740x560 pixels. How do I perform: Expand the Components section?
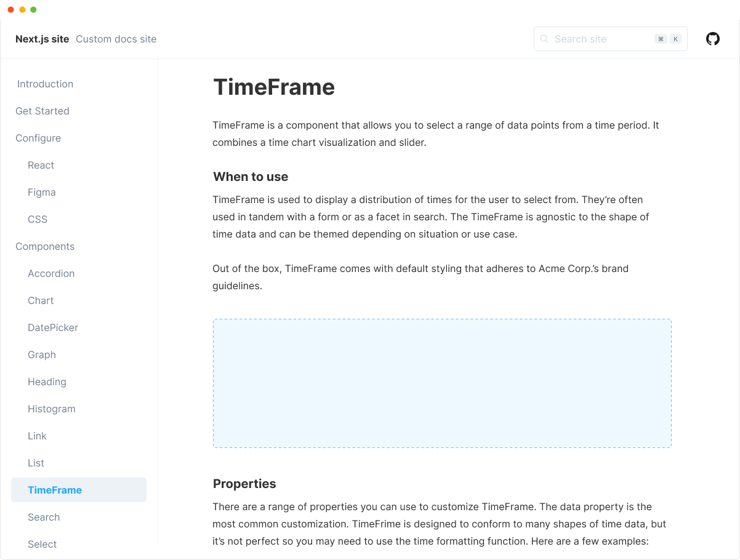click(45, 246)
